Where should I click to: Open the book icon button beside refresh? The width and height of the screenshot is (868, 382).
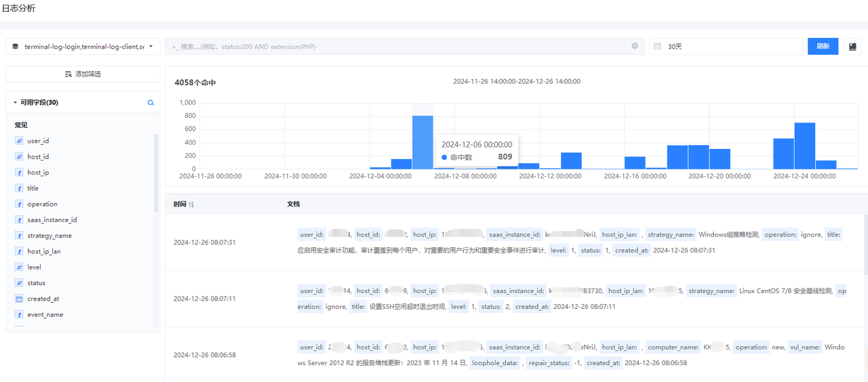852,46
